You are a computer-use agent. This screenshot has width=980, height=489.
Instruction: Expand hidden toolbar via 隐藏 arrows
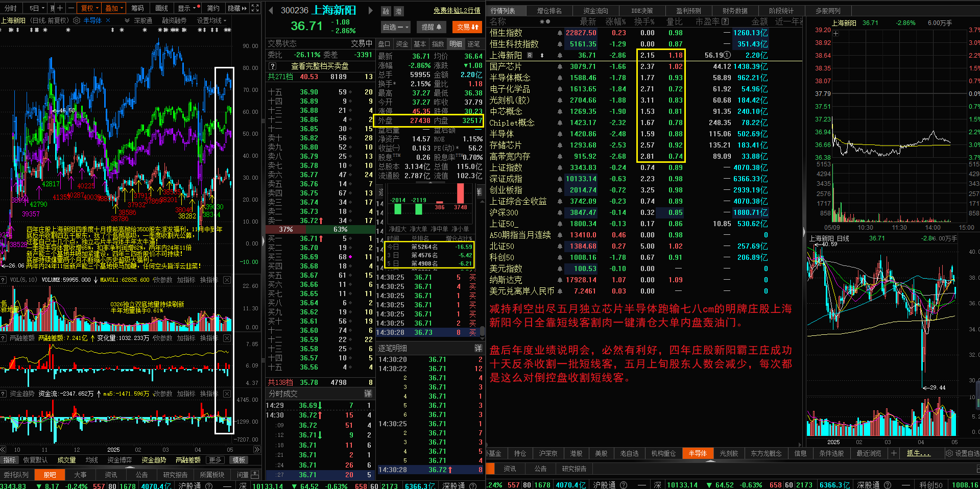pos(237,8)
